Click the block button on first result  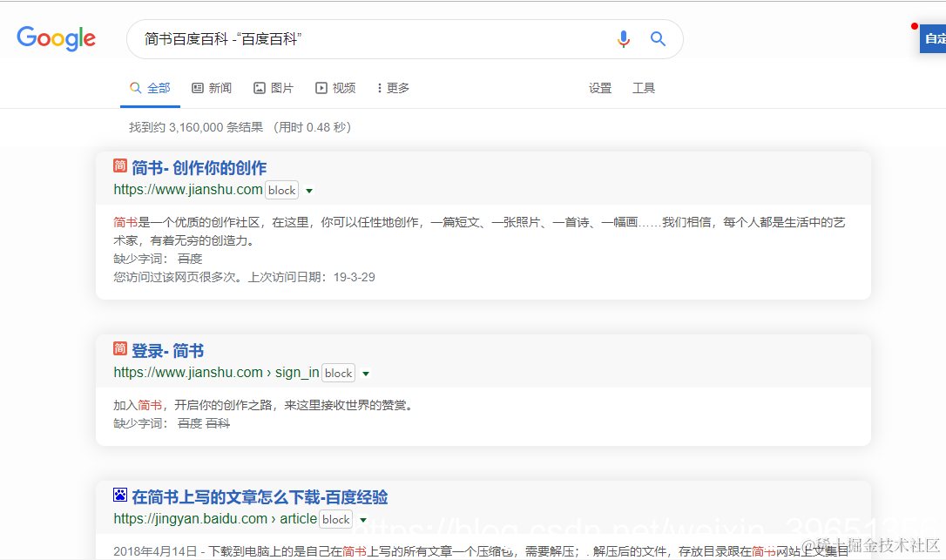pyautogui.click(x=281, y=189)
